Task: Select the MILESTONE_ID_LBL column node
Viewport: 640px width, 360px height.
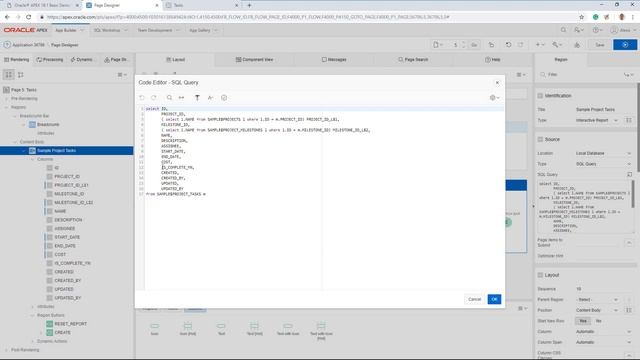Action: pos(73,203)
